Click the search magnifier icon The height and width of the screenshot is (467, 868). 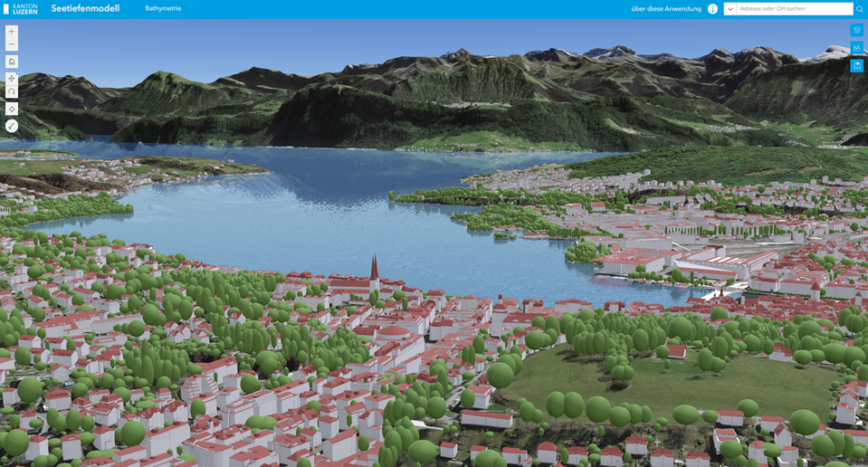pos(859,9)
